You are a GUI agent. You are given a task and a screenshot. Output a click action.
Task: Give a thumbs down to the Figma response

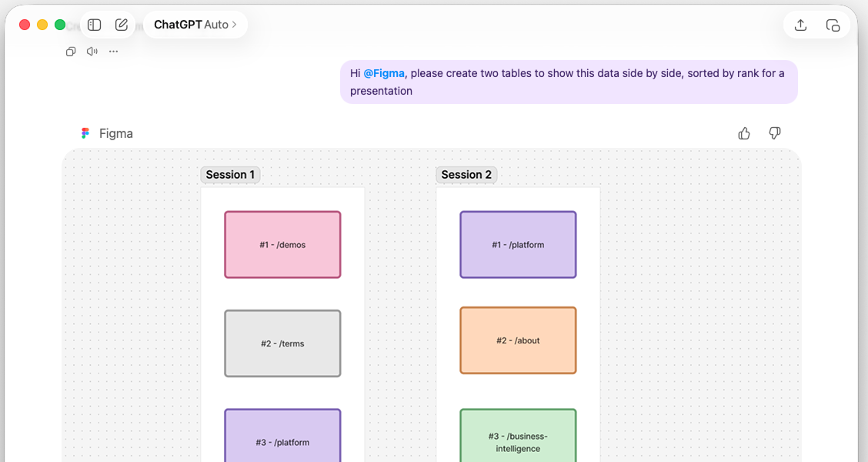774,133
